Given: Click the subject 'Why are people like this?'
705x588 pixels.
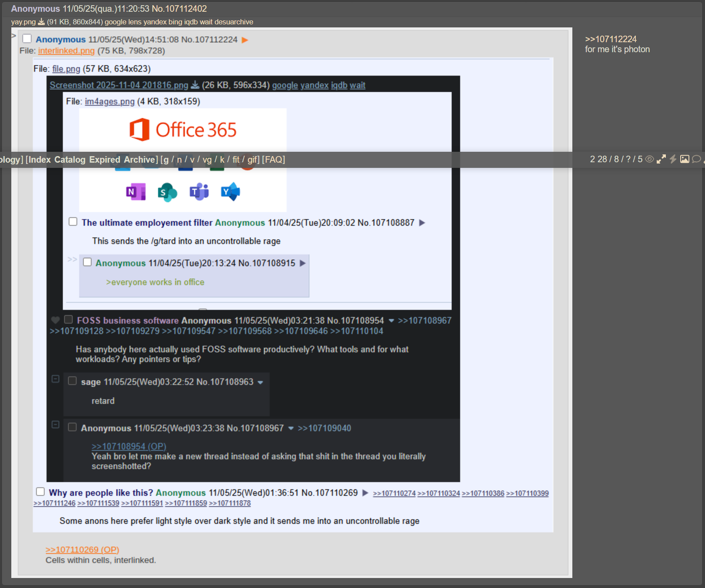Looking at the screenshot, I should (x=101, y=493).
